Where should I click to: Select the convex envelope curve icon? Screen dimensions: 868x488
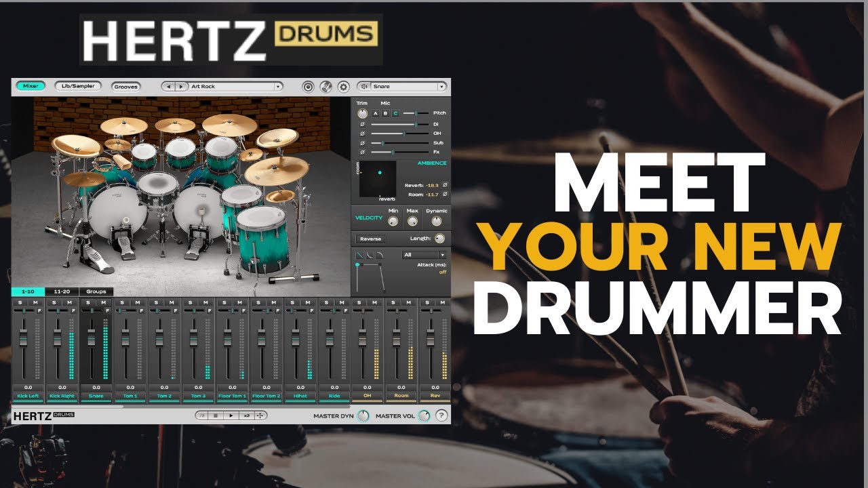(380, 255)
